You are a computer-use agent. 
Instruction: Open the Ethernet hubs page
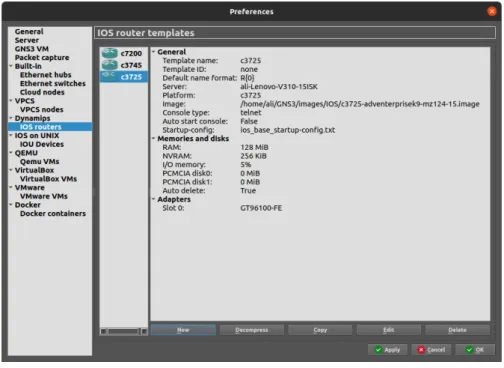click(x=46, y=75)
